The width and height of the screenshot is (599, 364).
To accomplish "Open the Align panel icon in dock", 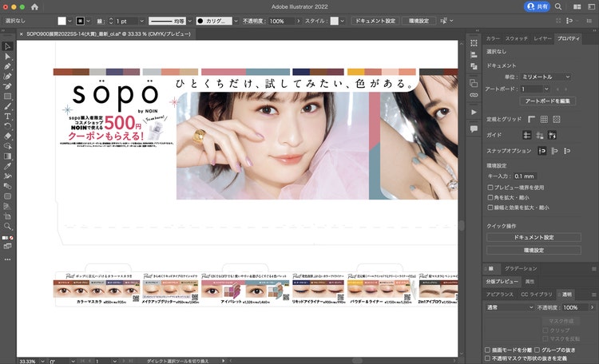I will [474, 54].
